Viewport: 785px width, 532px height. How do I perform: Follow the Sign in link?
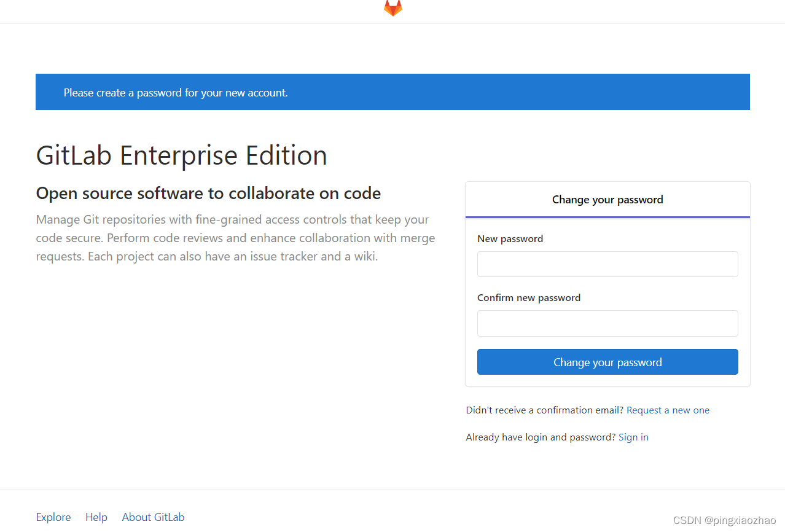click(x=633, y=437)
